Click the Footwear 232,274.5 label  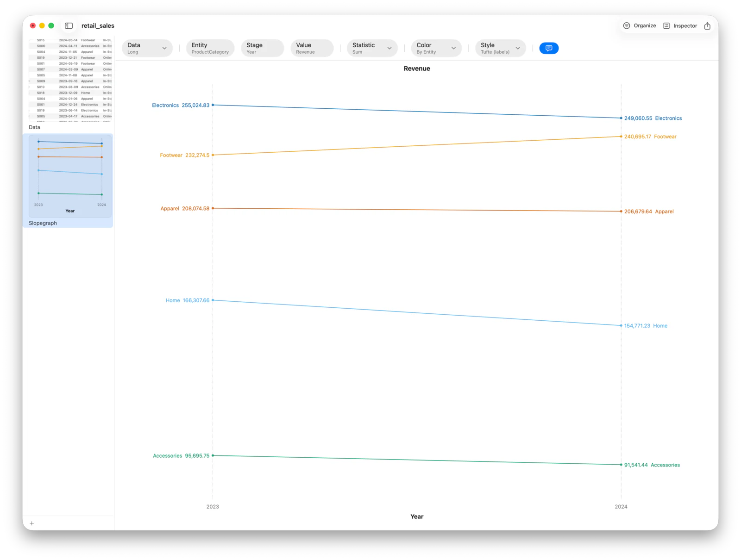click(185, 156)
